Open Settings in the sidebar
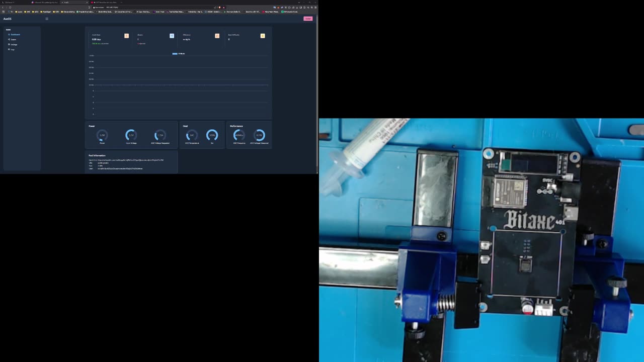Viewport: 644px width, 362px height. point(13,45)
